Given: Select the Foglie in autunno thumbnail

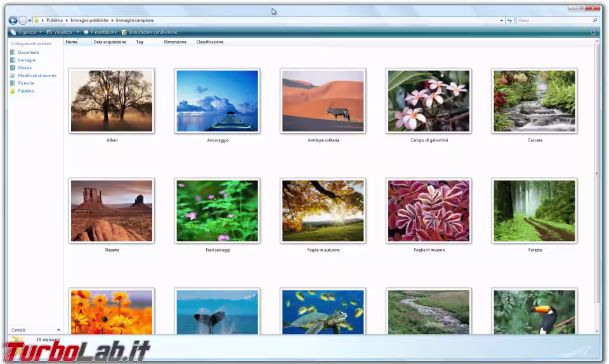Looking at the screenshot, I should tap(323, 211).
